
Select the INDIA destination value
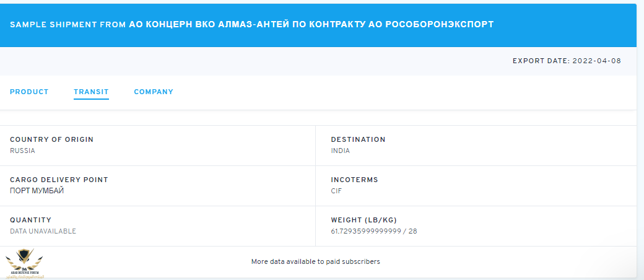(341, 151)
